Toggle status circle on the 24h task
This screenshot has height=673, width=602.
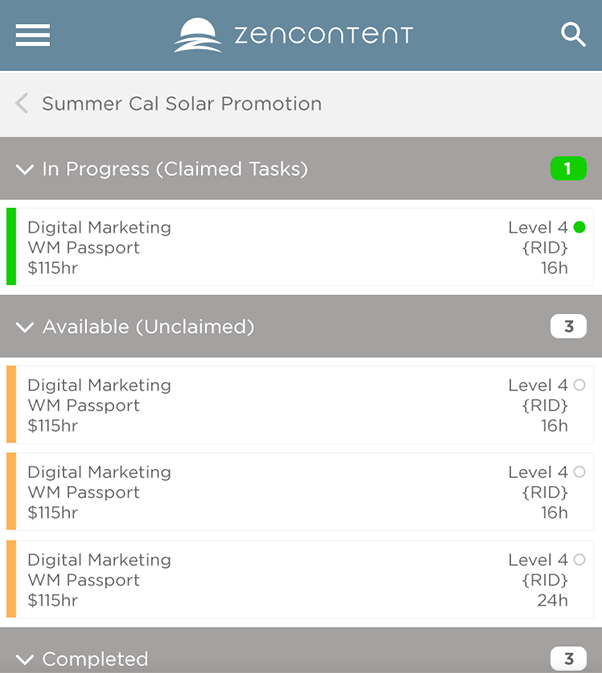[579, 560]
